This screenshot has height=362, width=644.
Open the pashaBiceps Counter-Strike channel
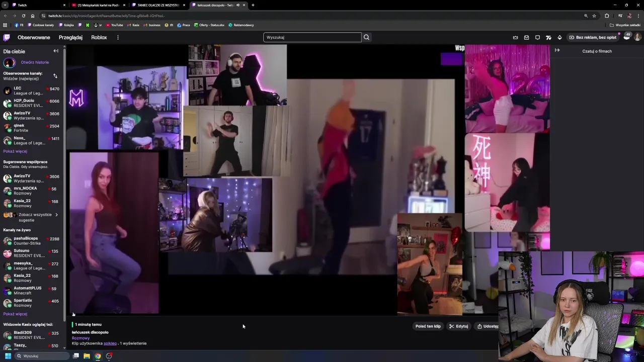pos(32,241)
